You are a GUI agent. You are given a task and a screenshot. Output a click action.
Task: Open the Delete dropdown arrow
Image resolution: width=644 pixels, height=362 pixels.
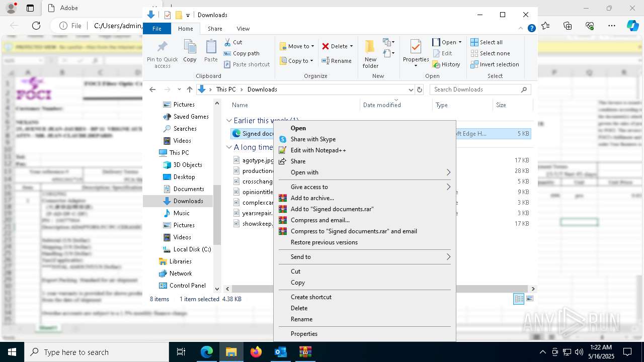351,46
